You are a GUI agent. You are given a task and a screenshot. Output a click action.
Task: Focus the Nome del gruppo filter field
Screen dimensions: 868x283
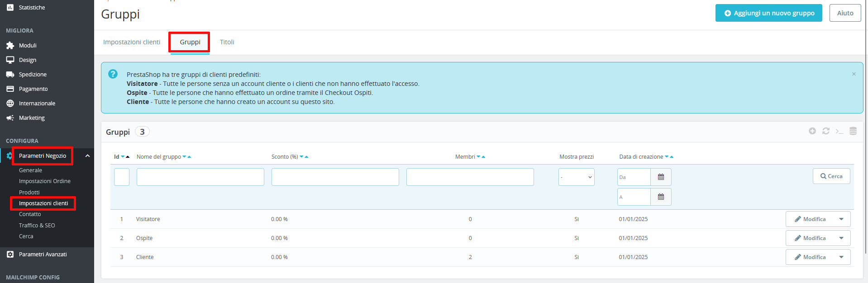[200, 177]
